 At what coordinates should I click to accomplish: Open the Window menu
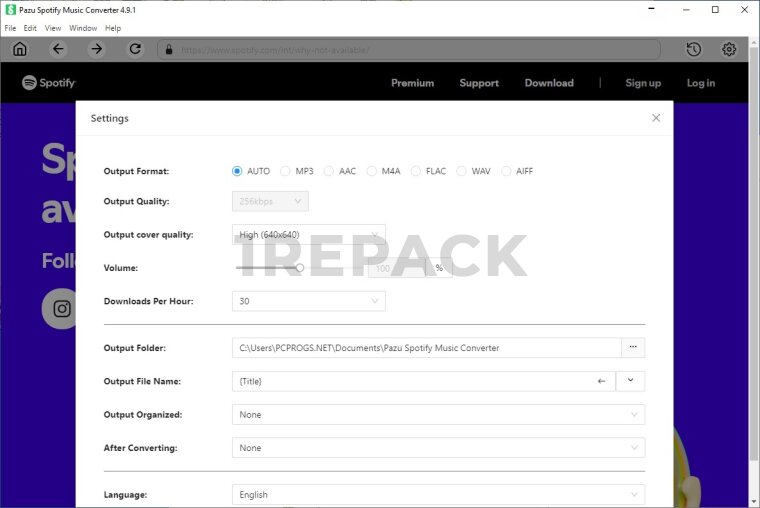(83, 28)
